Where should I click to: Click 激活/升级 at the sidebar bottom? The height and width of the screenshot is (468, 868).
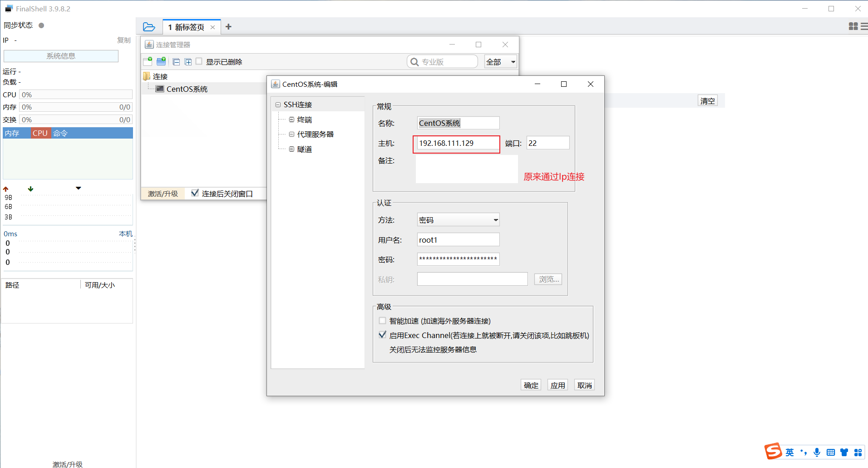point(68,464)
